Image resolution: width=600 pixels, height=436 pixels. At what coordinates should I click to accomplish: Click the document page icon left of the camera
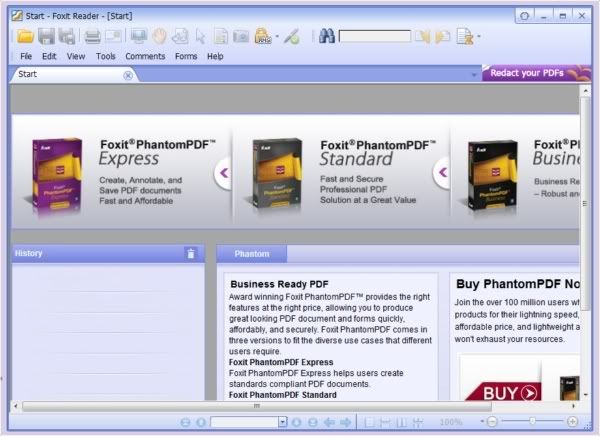tap(221, 36)
